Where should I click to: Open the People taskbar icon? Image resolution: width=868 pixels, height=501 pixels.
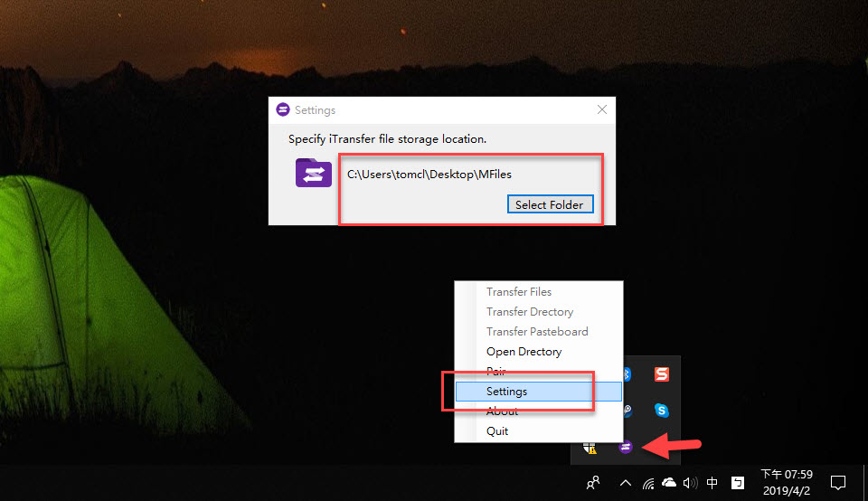click(593, 483)
